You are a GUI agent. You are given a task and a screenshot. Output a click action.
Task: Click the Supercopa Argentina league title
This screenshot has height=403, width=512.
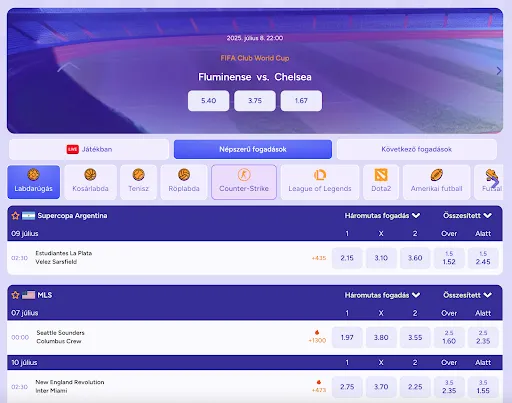click(72, 216)
